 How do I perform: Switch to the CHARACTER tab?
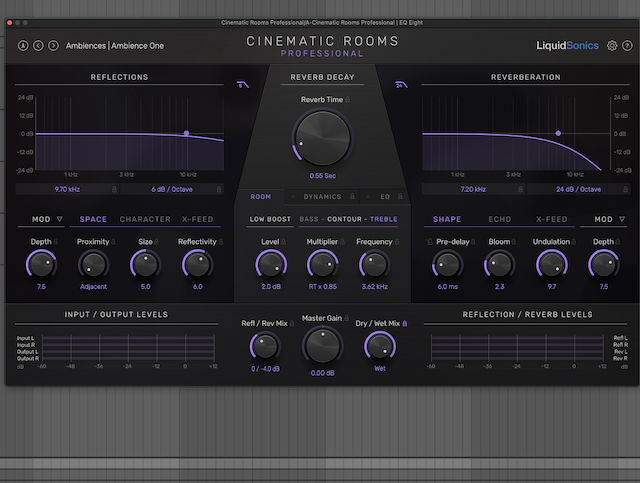pos(145,219)
